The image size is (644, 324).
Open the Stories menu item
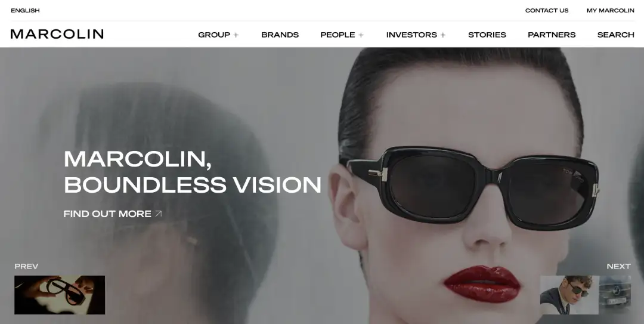487,35
